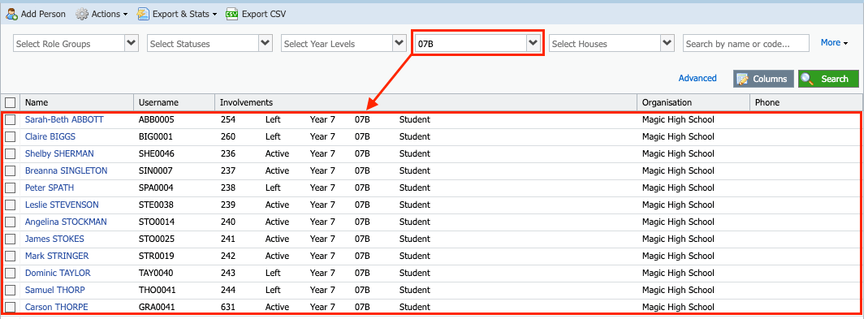Tick the checkbox for Carson THORPE
The height and width of the screenshot is (319, 868).
10,307
